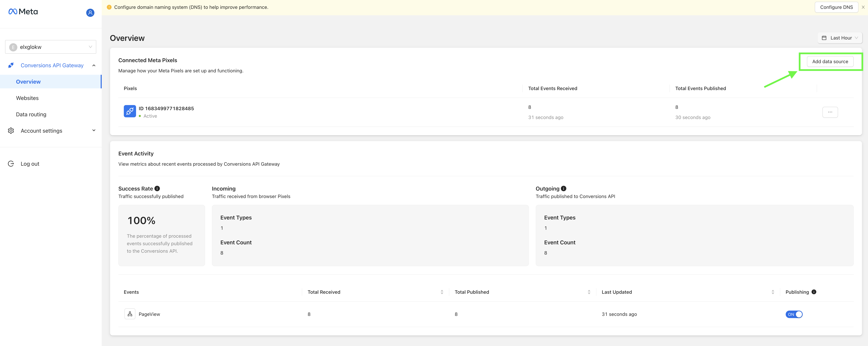Screen dimensions: 868x346
Task: Click the Conversions API Gateway plug icon
Action: (11, 65)
